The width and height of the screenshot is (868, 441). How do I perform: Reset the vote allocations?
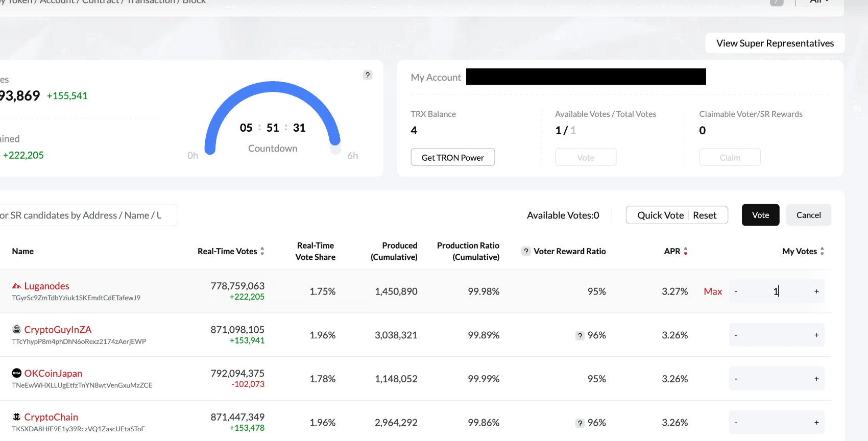(x=705, y=215)
